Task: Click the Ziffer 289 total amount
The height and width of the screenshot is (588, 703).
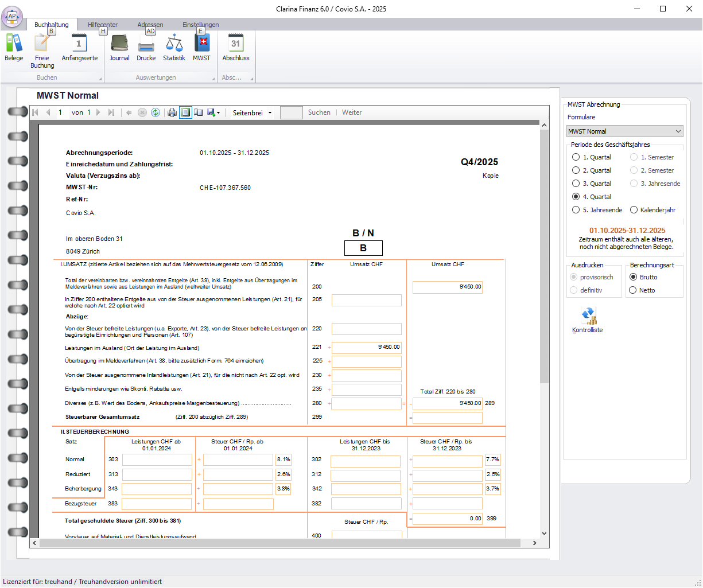Action: pos(448,403)
